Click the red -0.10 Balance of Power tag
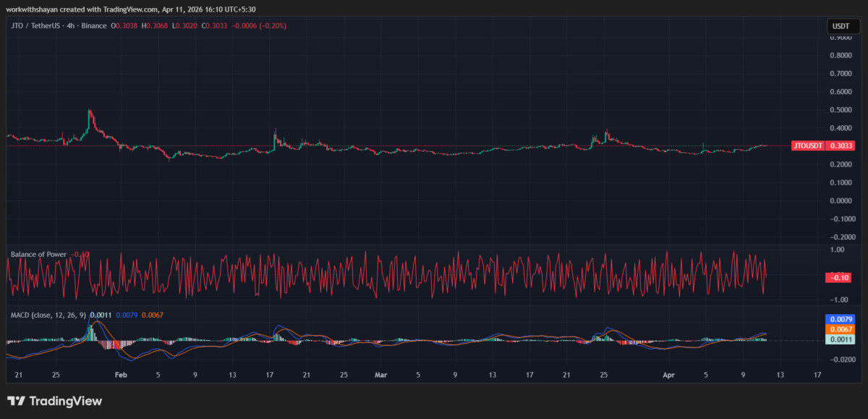This screenshot has height=419, width=868. pos(839,278)
